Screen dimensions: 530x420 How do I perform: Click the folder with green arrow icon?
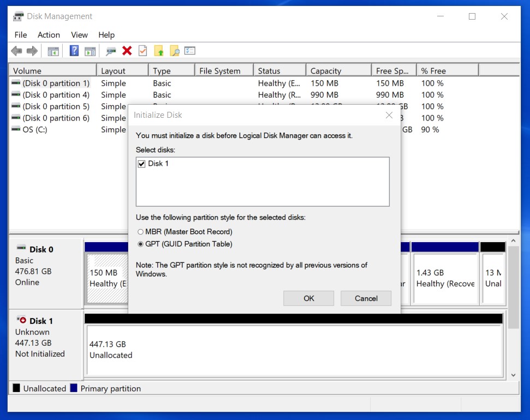coord(159,51)
